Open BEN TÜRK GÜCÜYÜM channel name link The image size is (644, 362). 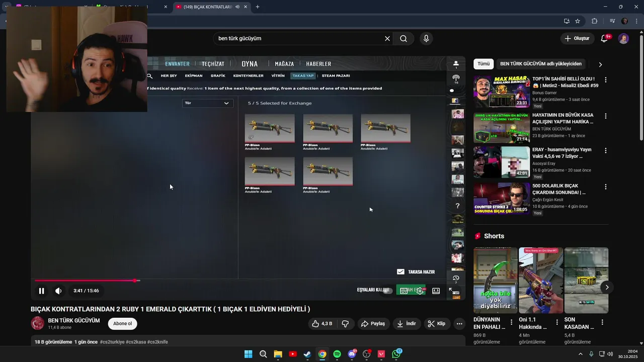(x=74, y=320)
